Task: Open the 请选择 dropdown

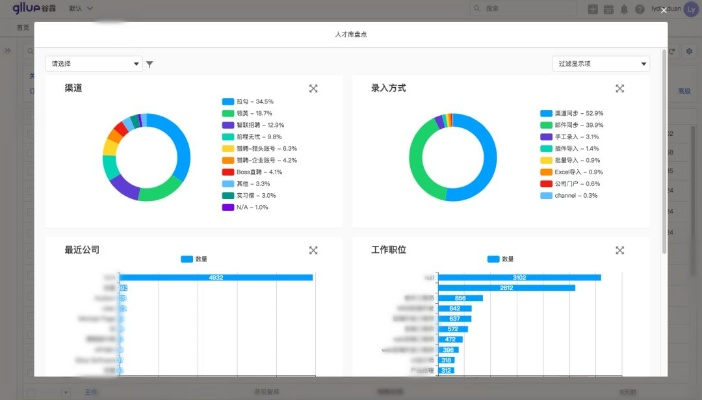Action: point(94,64)
